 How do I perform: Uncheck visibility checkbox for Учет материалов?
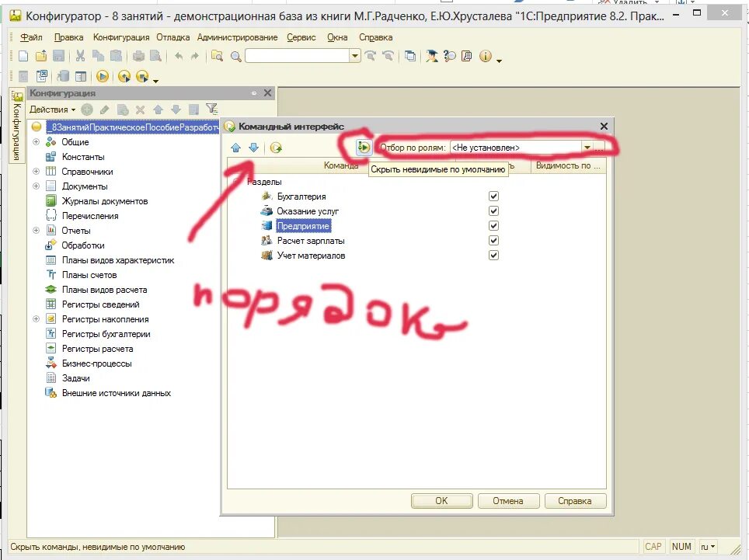[x=493, y=256]
